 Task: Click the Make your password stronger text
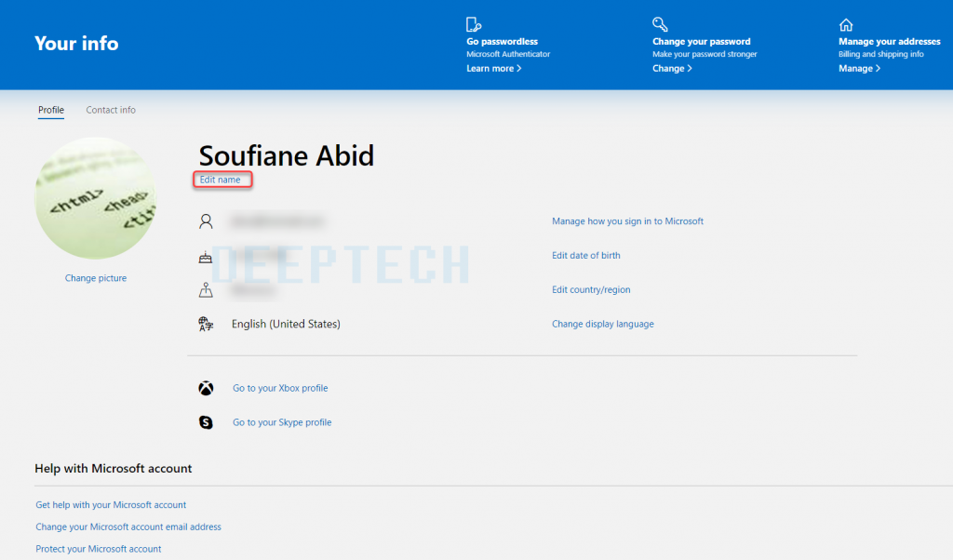pyautogui.click(x=705, y=54)
